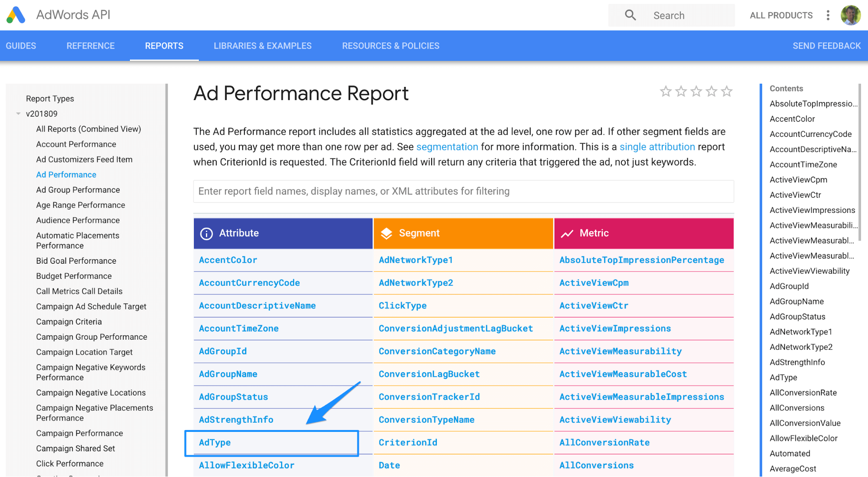
Task: Click the Metric trend-line icon
Action: (x=567, y=233)
